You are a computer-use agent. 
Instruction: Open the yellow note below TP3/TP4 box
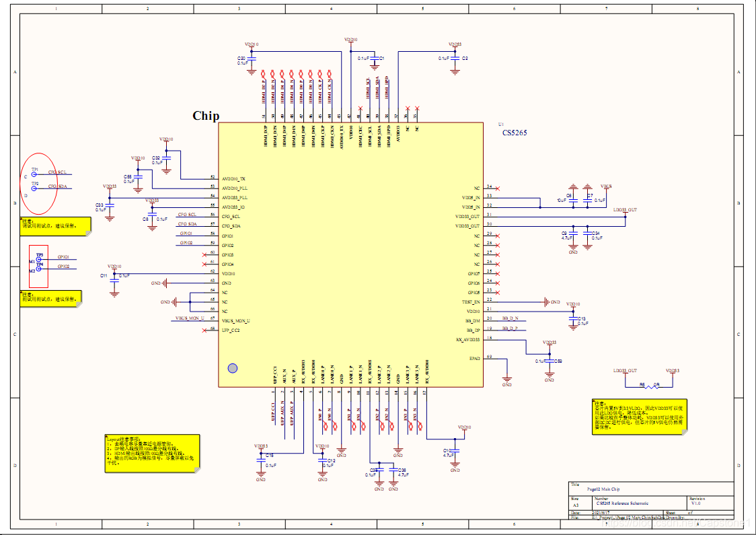point(50,299)
